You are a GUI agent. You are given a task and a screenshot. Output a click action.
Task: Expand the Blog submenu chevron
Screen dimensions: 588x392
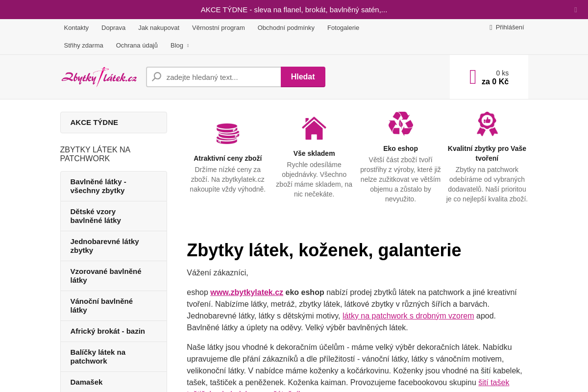[x=189, y=46]
